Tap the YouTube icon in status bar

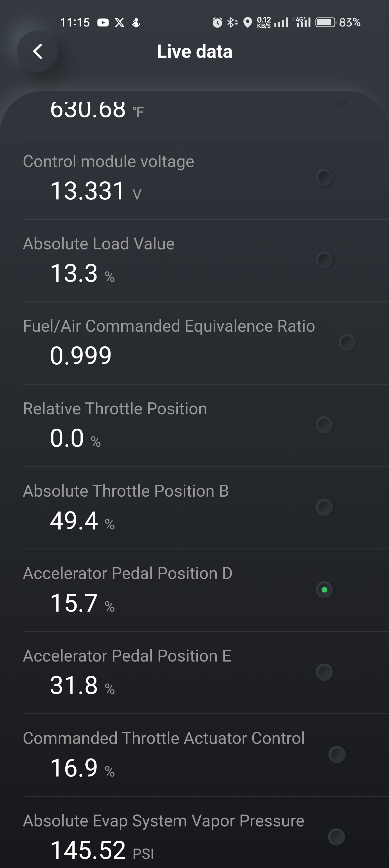103,23
